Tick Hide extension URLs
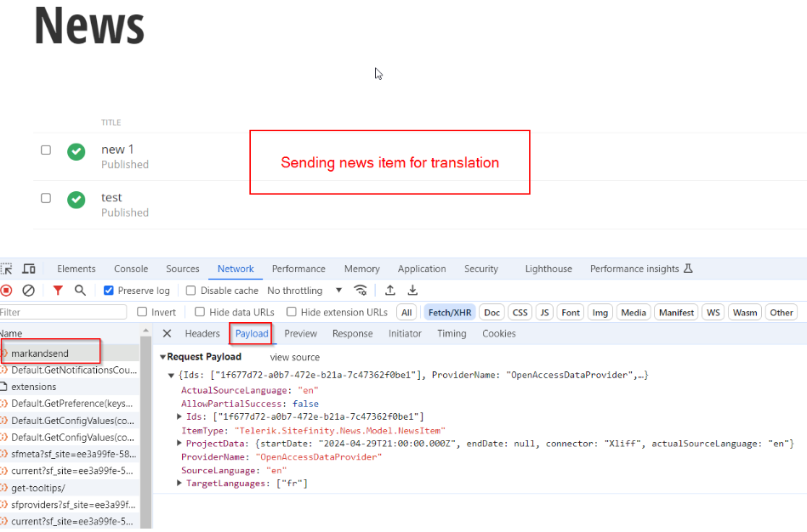This screenshot has height=532, width=807. point(292,312)
